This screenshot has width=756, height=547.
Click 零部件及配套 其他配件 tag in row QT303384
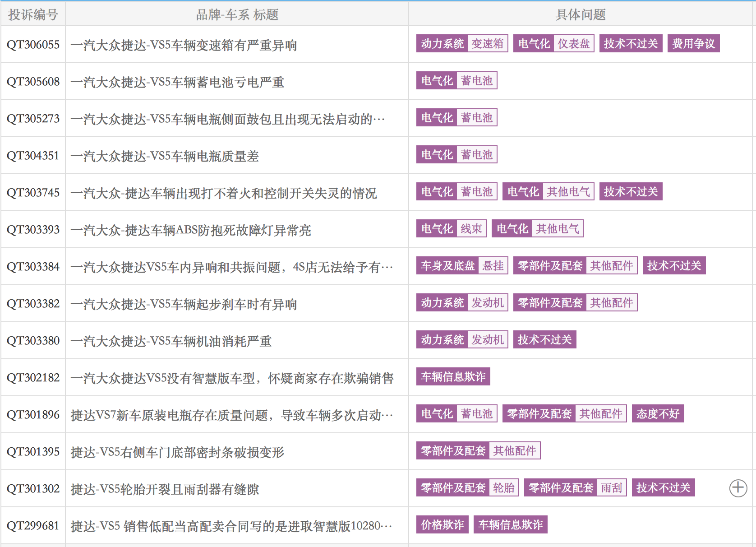576,266
